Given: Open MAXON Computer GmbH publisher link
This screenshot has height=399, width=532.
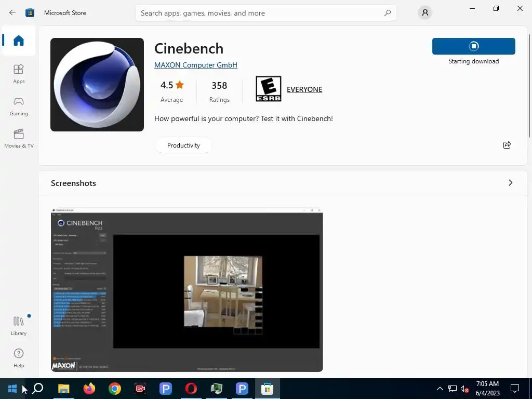Looking at the screenshot, I should [196, 65].
